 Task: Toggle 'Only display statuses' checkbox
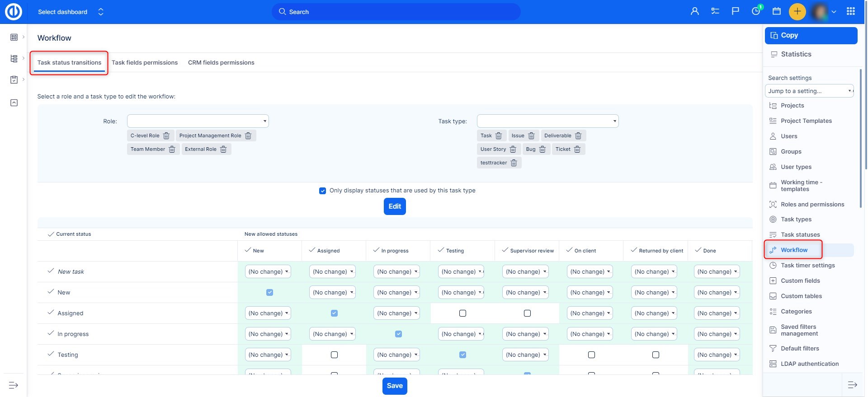point(322,191)
